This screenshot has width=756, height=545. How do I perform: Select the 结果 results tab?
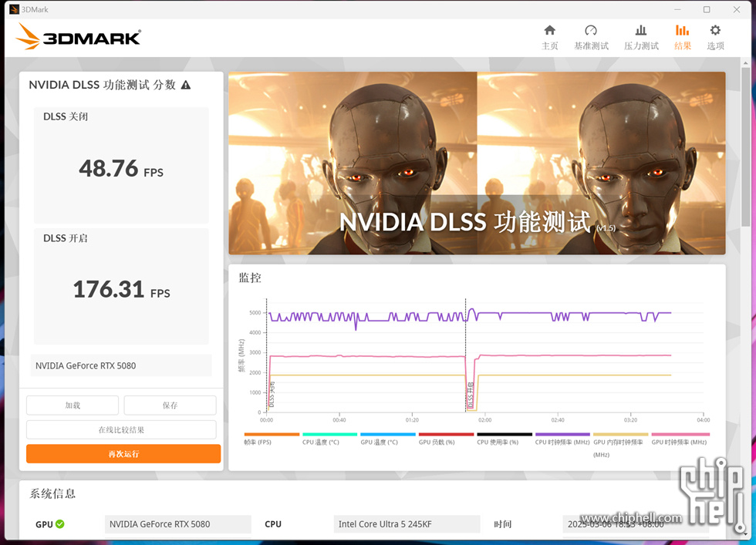point(682,38)
